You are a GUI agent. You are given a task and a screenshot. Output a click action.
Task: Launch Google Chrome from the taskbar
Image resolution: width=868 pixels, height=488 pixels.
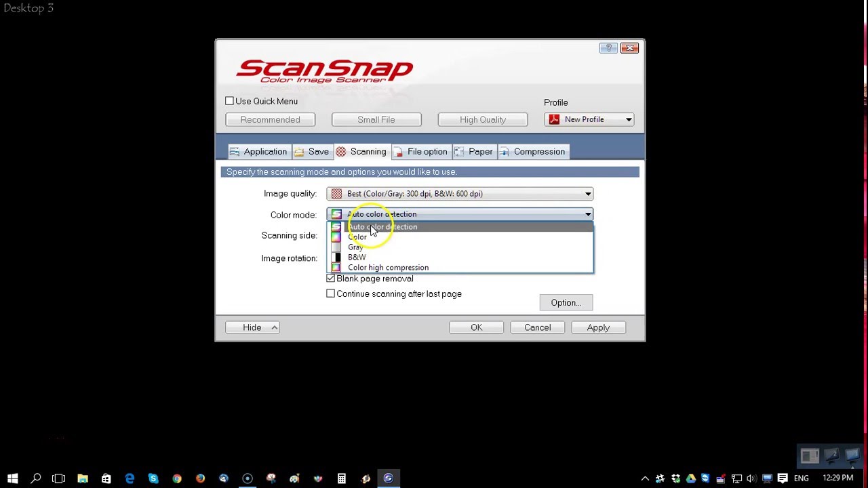pos(177,479)
